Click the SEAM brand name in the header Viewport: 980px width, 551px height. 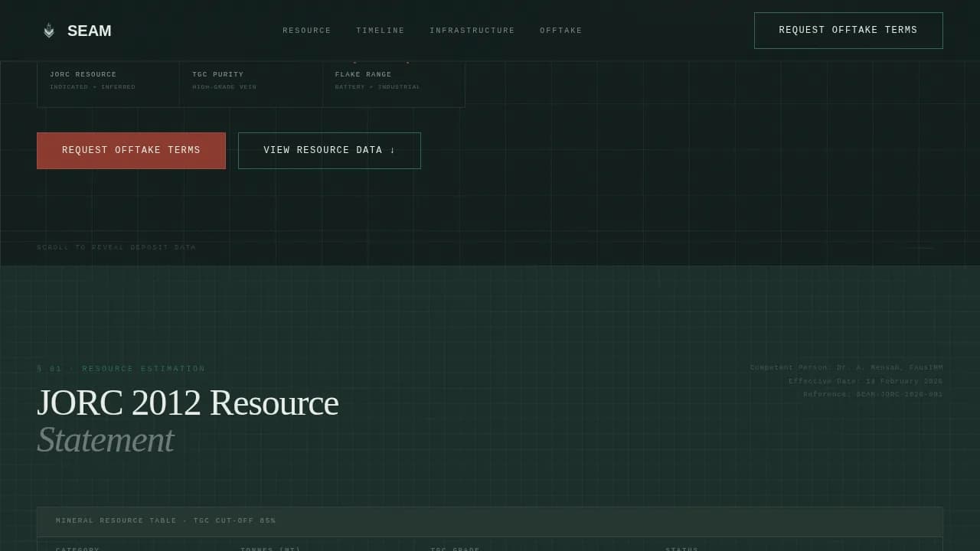89,31
